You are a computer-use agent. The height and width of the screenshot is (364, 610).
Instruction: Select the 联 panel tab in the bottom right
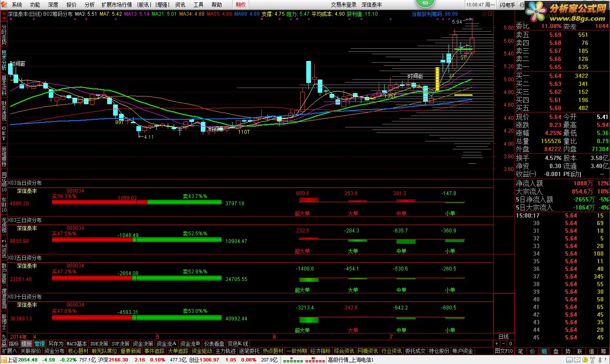point(579,351)
